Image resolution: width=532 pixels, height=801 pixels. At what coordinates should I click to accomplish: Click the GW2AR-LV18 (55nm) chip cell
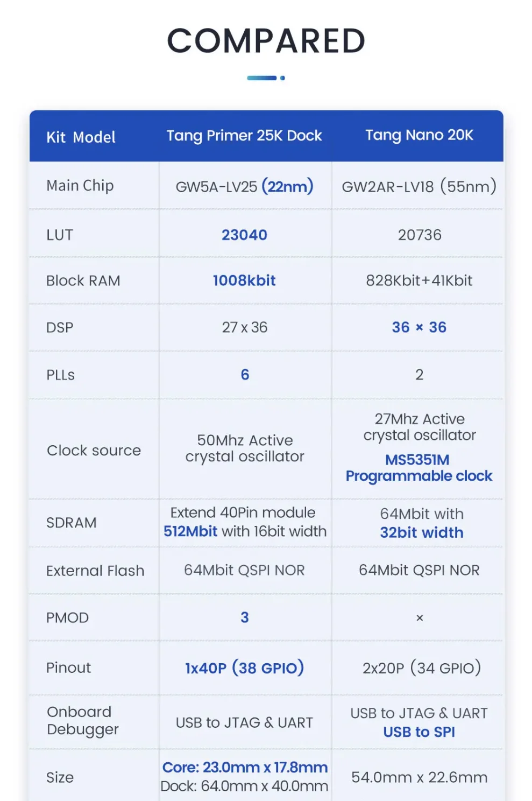click(419, 187)
